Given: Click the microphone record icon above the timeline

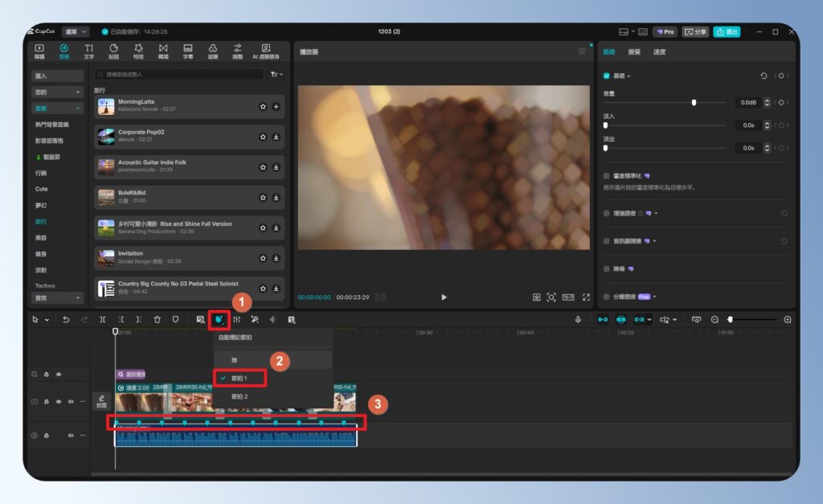Looking at the screenshot, I should (x=577, y=319).
